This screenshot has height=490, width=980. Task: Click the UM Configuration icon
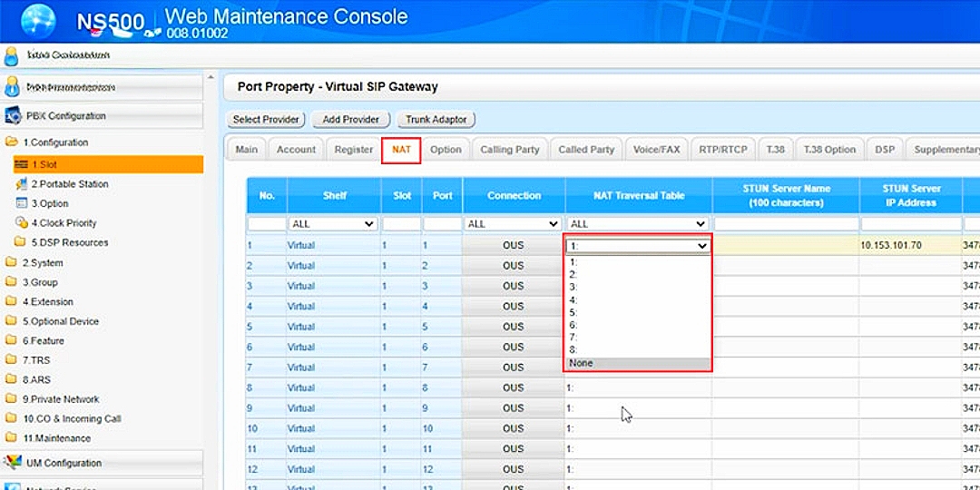pos(13,463)
